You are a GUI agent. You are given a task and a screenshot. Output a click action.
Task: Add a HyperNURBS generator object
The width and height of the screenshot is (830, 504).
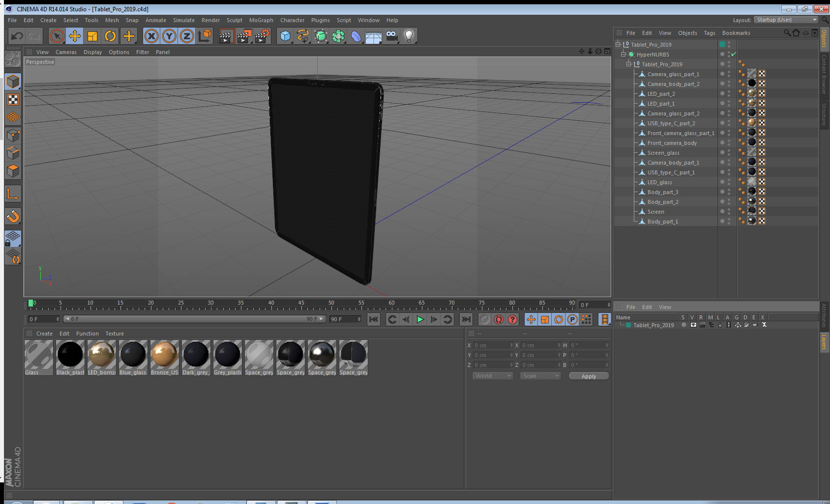321,36
